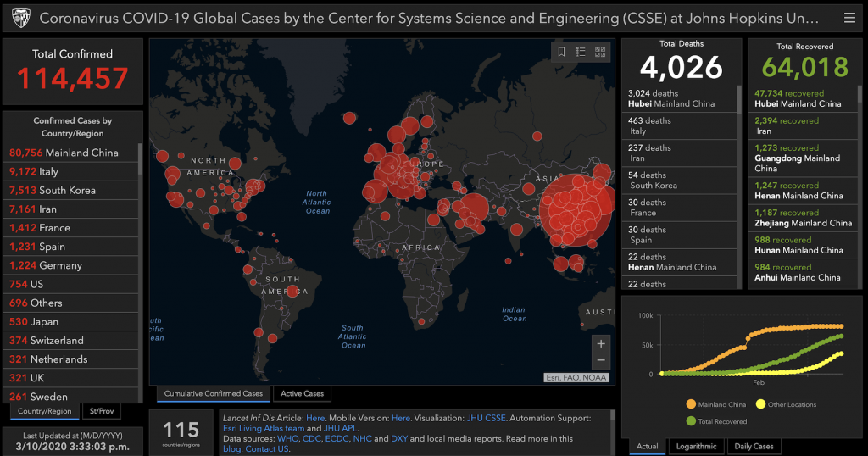
Task: Select the Country/Region tab
Action: click(x=44, y=411)
